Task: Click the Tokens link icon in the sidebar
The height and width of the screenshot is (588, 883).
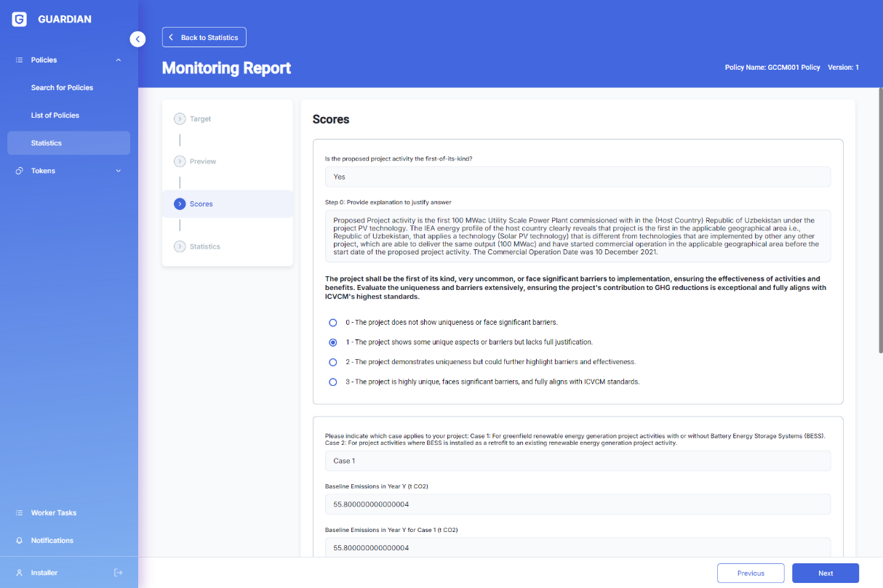Action: coord(20,171)
